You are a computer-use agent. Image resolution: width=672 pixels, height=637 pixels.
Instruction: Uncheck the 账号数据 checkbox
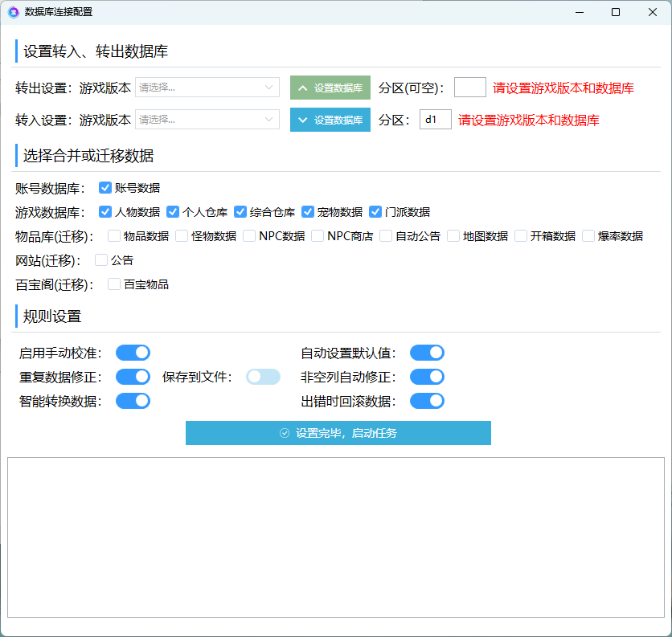[x=104, y=188]
